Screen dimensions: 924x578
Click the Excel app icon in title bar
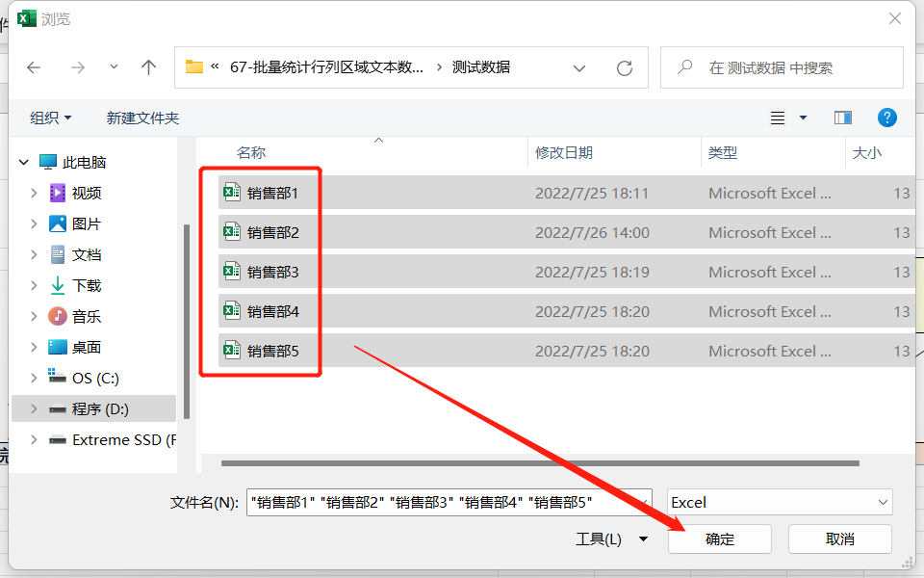[27, 19]
